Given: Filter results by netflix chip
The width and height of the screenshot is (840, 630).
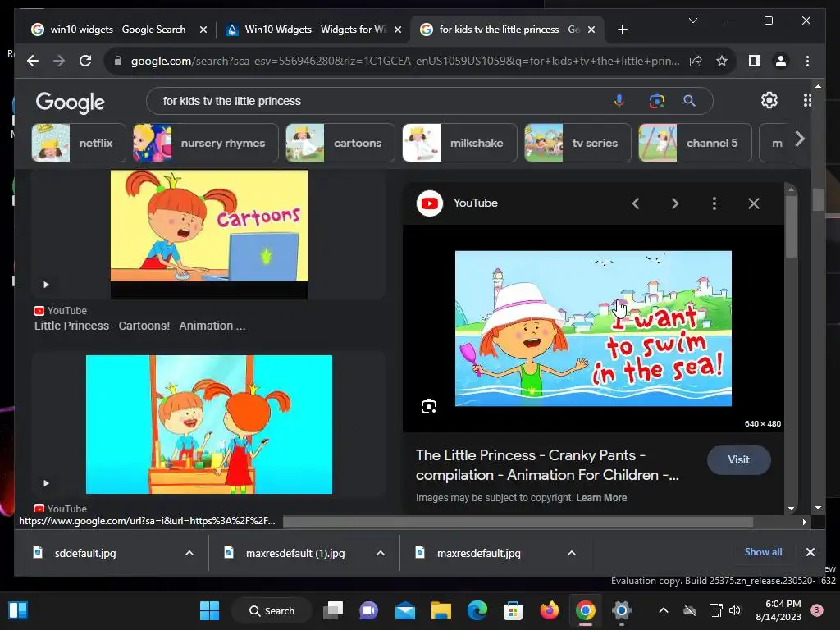Looking at the screenshot, I should point(79,143).
